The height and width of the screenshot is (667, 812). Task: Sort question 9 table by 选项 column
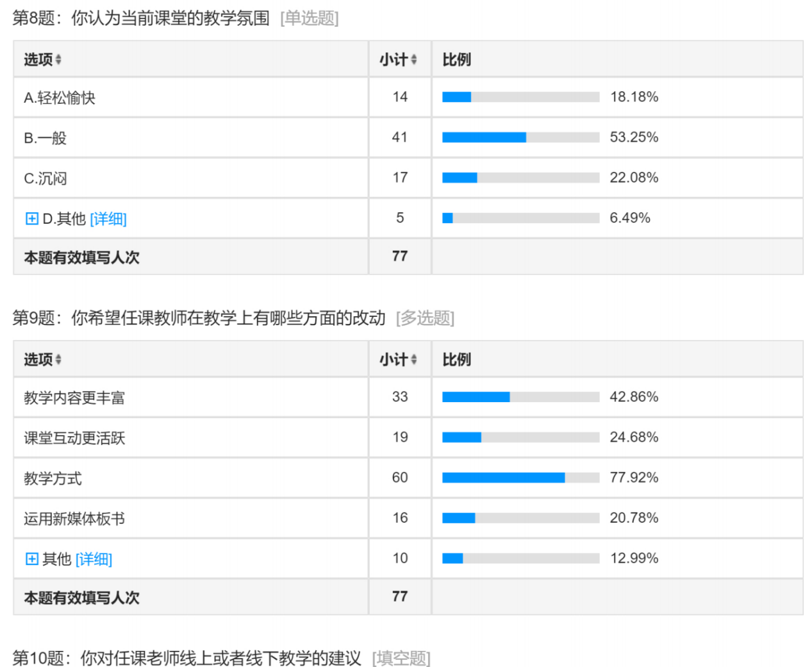[x=58, y=360]
